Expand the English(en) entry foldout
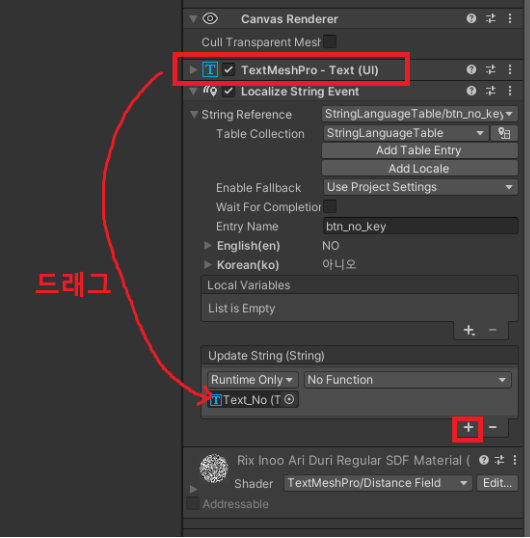 click(208, 245)
